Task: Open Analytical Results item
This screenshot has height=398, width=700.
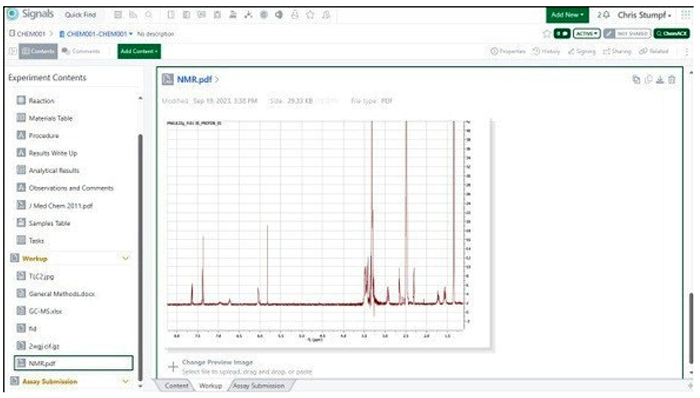Action: click(x=54, y=170)
